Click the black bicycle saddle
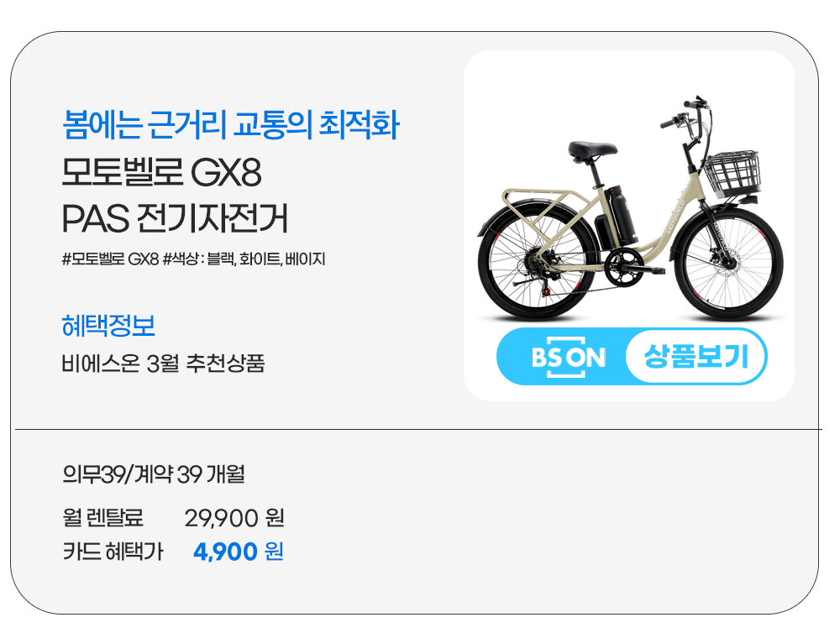Image resolution: width=840 pixels, height=633 pixels. 591,150
